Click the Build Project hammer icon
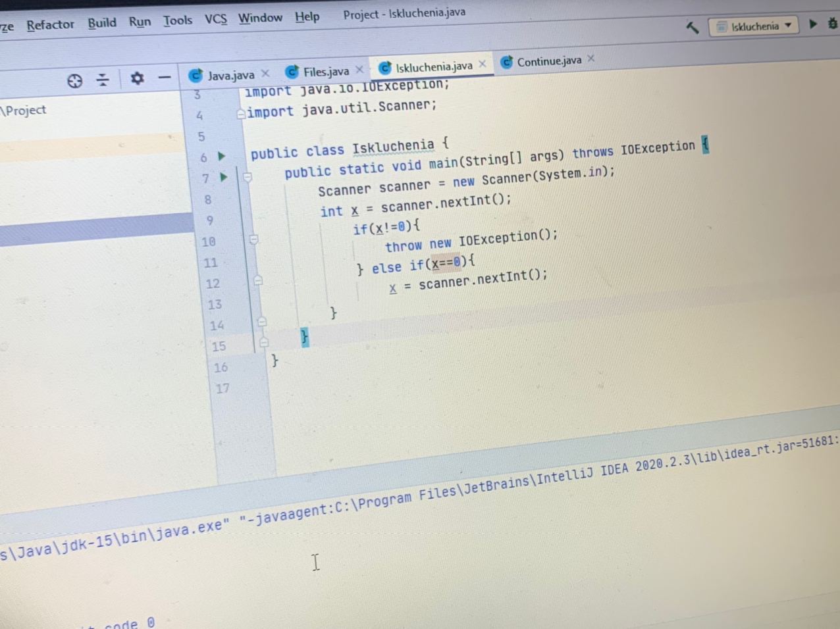The height and width of the screenshot is (629, 840). tap(692, 28)
